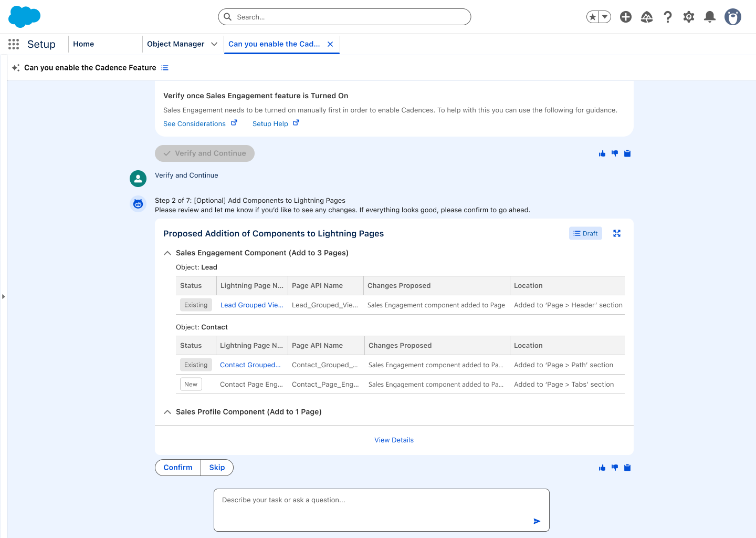Viewport: 756px width, 538px height.
Task: Thumbs up the Sales Engagement verification message
Action: tap(602, 153)
